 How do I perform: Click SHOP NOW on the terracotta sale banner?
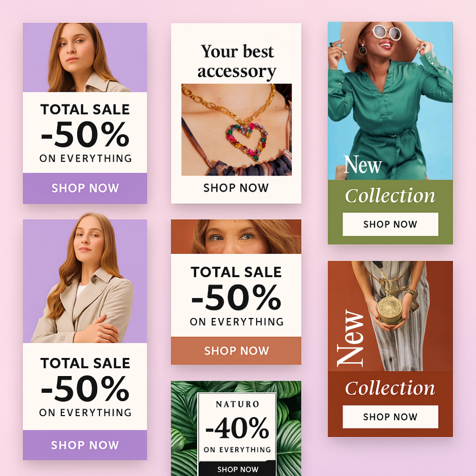(x=236, y=351)
